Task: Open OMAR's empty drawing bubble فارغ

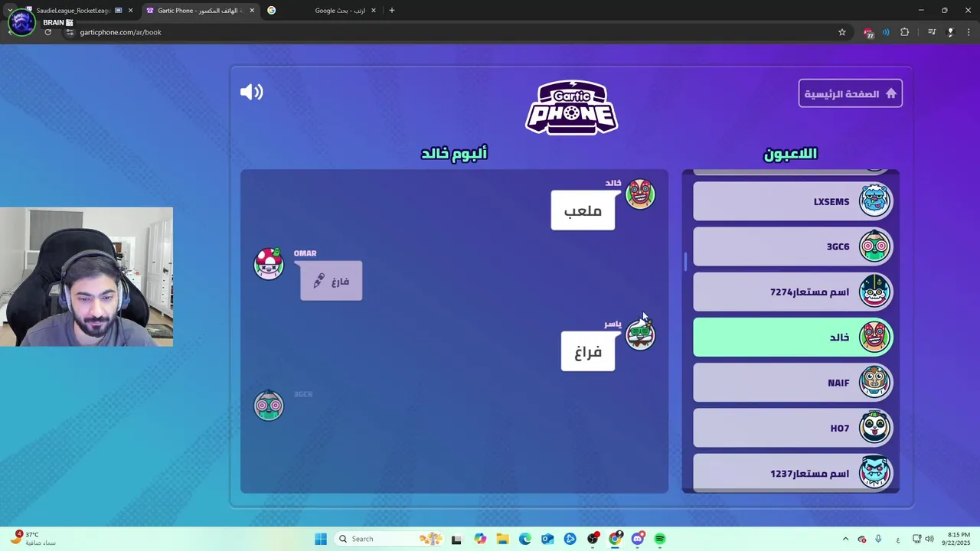Action: click(332, 281)
